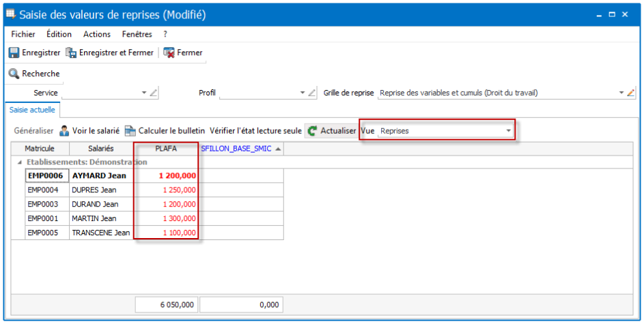Open the Fichier menu
The width and height of the screenshot is (644, 324).
click(23, 34)
